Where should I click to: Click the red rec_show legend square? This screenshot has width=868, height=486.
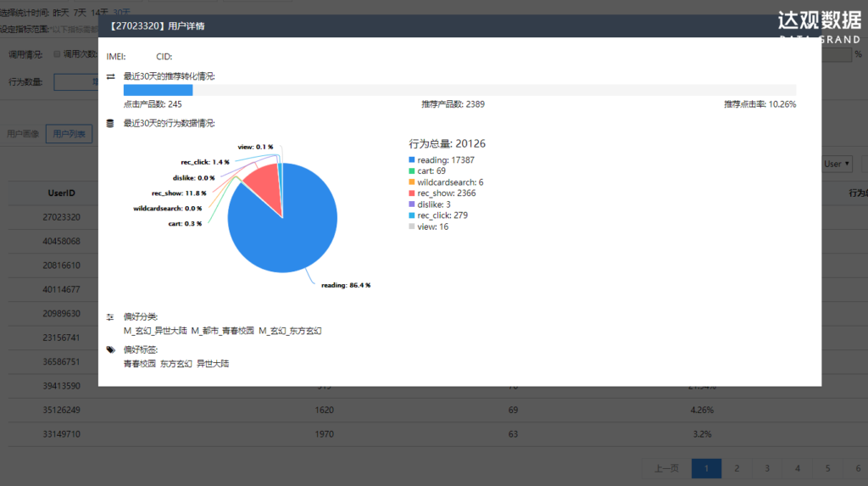coord(412,193)
